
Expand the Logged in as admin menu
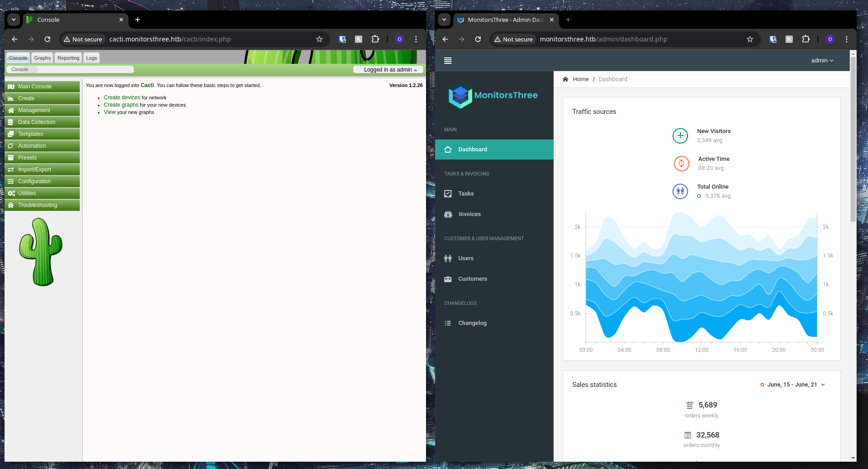pos(388,70)
